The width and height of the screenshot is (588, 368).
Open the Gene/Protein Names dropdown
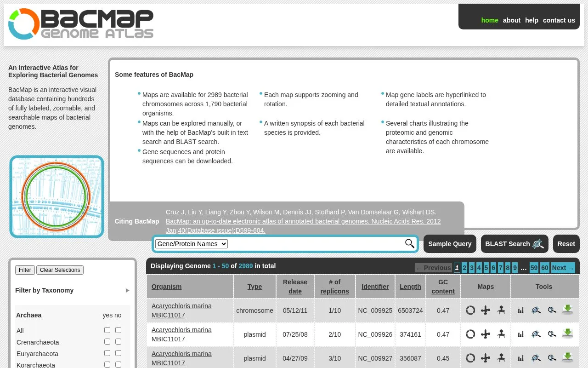191,244
